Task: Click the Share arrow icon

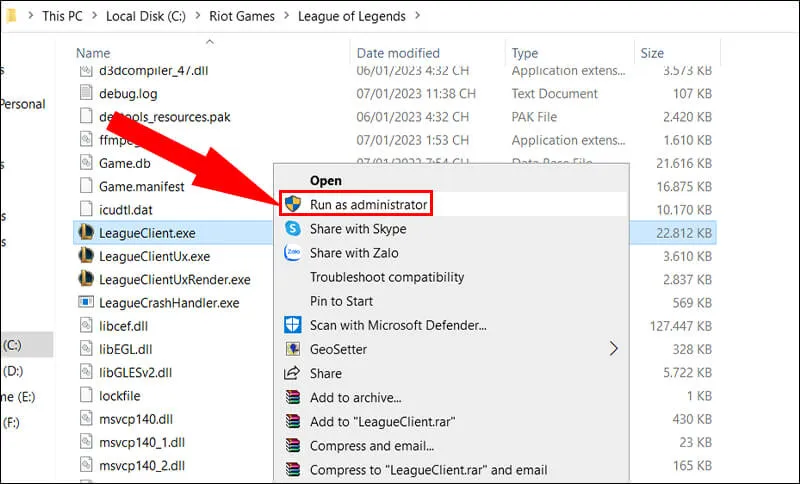Action: [x=292, y=373]
